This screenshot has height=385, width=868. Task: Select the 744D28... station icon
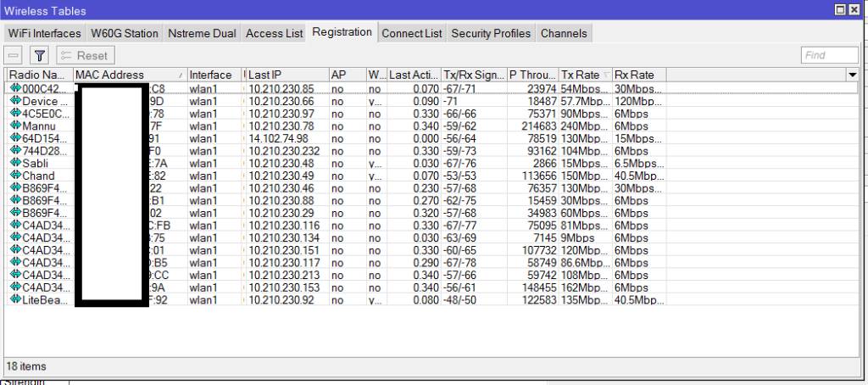tap(15, 150)
